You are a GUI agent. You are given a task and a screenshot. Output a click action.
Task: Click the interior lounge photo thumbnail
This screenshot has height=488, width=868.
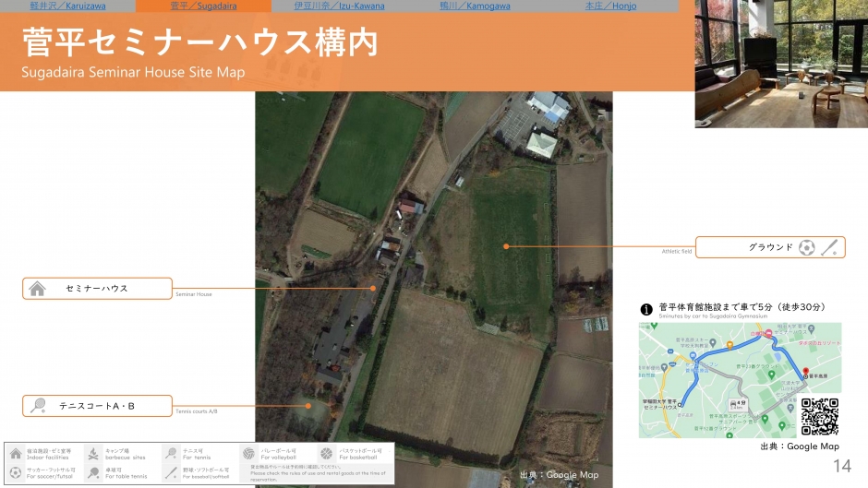781,64
